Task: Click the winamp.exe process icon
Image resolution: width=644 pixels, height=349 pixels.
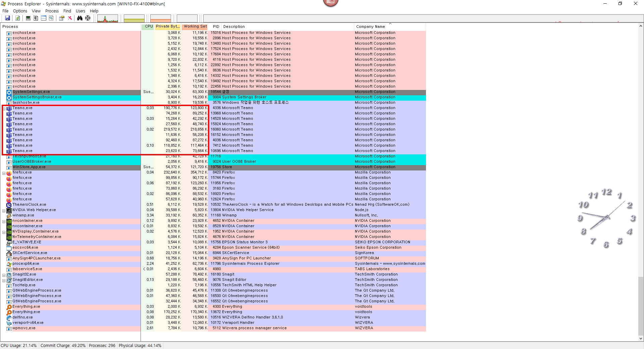Action: 9,215
